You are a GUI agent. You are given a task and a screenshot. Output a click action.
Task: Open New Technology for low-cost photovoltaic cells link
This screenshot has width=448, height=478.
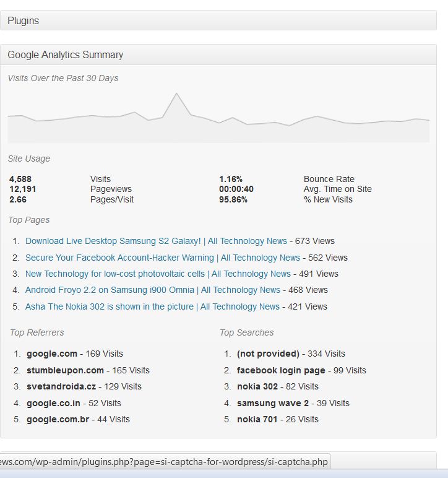pos(158,274)
